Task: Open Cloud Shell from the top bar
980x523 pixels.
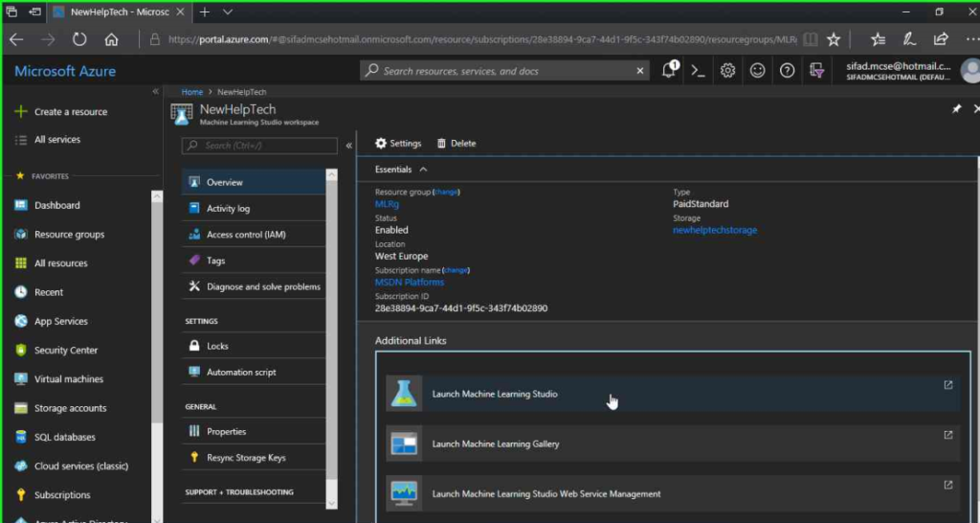Action: click(698, 71)
